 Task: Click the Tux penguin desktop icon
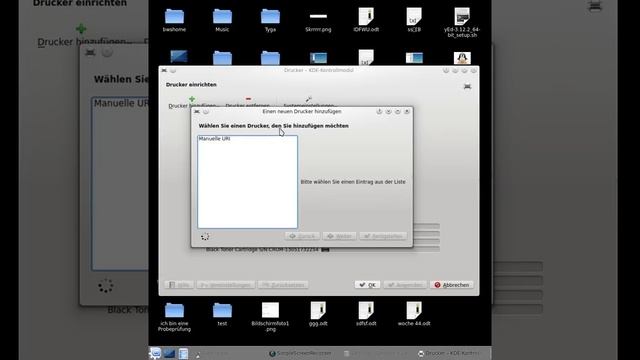[x=462, y=58]
